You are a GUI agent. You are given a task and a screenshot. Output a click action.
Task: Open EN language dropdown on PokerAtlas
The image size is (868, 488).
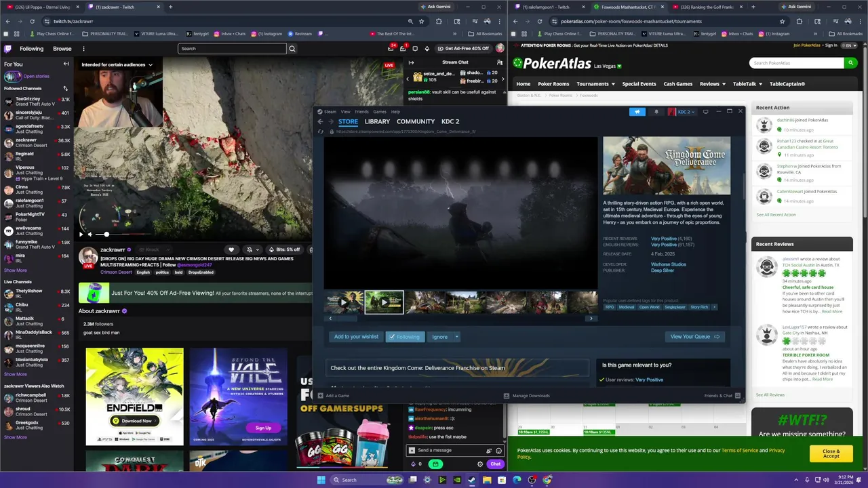click(x=850, y=45)
